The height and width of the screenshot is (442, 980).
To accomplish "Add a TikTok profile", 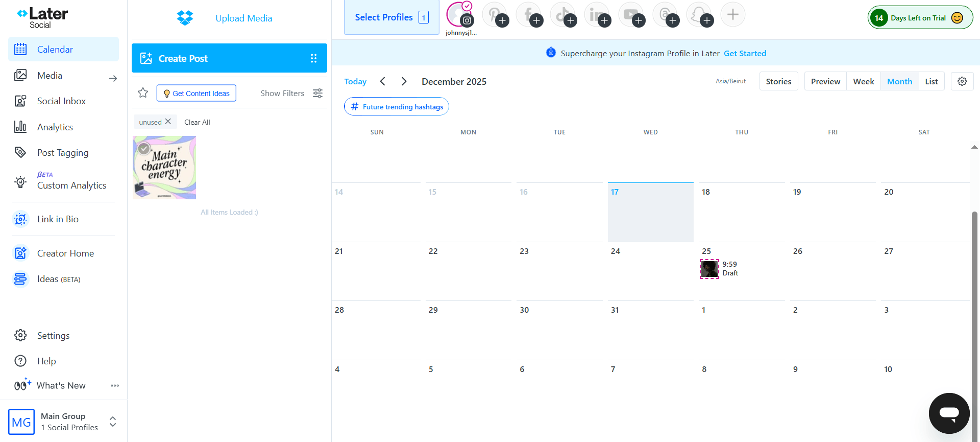I will (x=563, y=15).
